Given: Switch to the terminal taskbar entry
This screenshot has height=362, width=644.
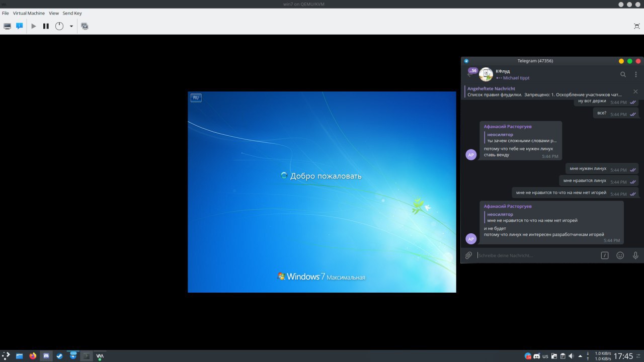Looking at the screenshot, I should pos(87,356).
